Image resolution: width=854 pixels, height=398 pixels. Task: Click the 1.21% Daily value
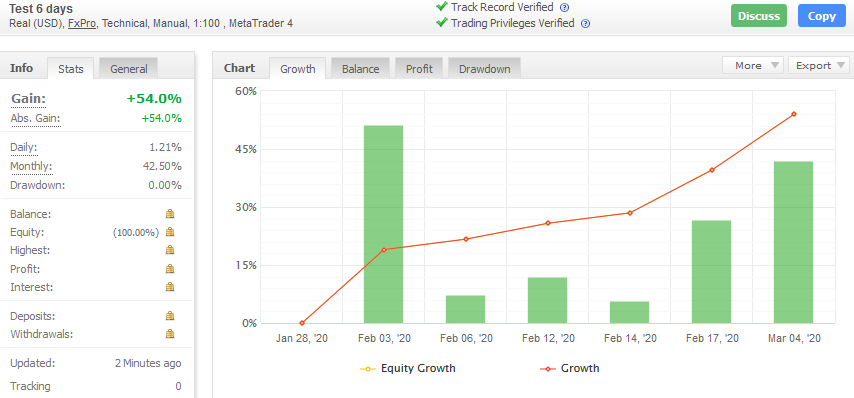(166, 148)
